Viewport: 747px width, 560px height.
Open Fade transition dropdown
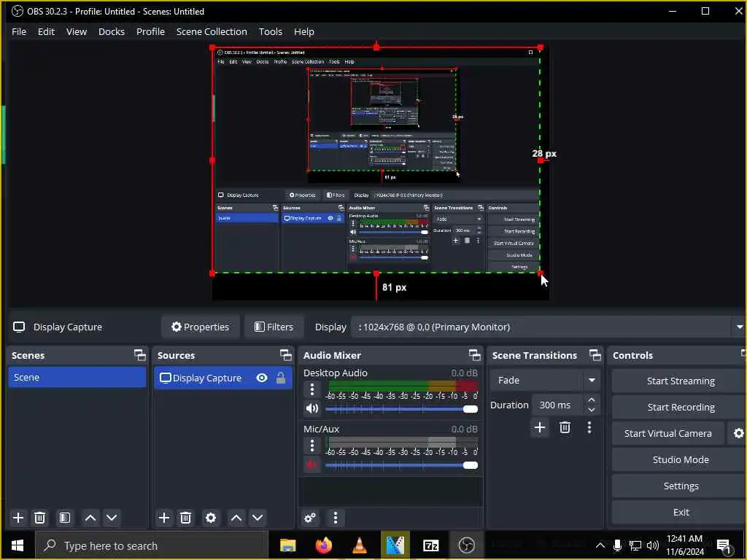[x=544, y=380]
